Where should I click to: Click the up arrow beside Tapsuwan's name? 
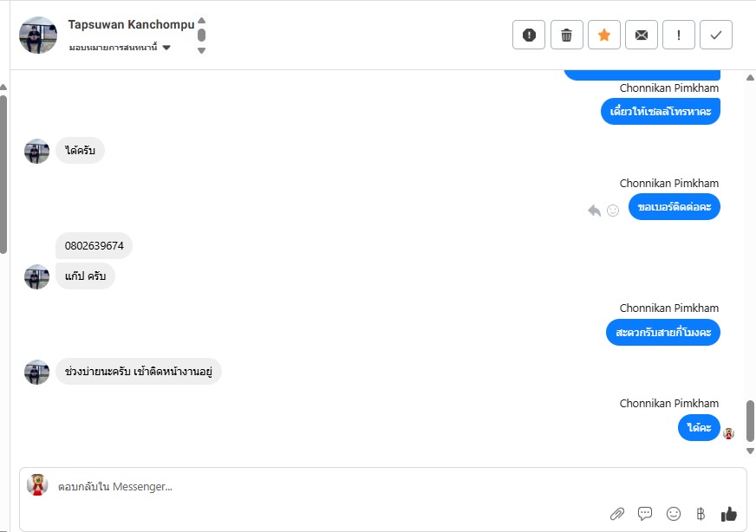pyautogui.click(x=201, y=20)
